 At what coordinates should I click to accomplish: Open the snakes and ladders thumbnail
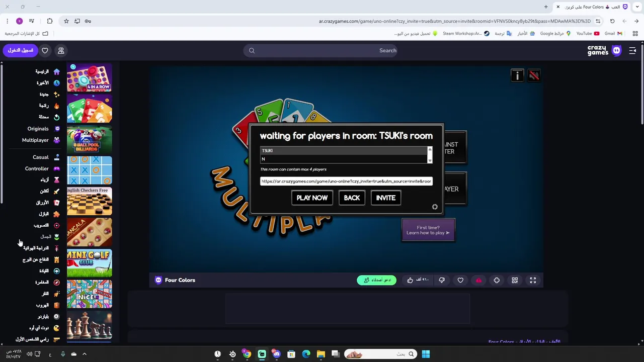coord(90,294)
